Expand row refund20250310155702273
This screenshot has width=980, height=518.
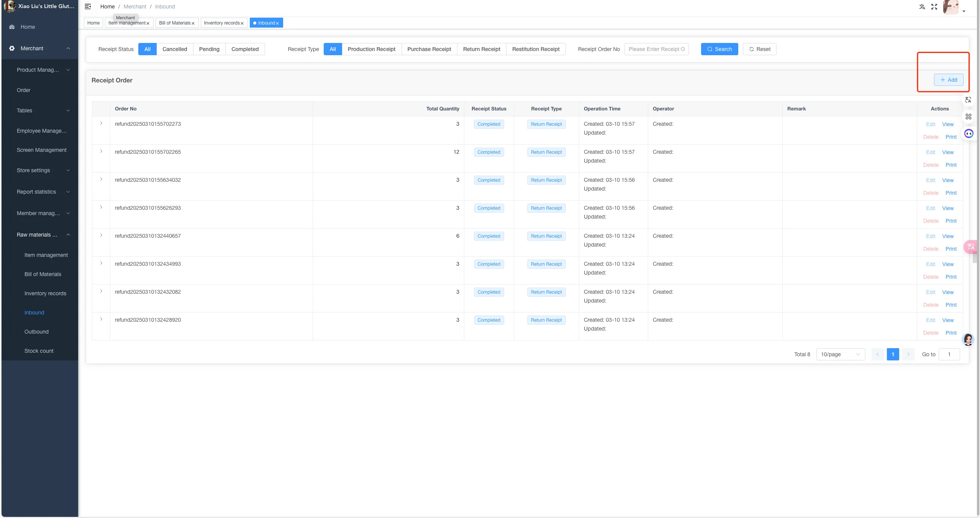(101, 123)
